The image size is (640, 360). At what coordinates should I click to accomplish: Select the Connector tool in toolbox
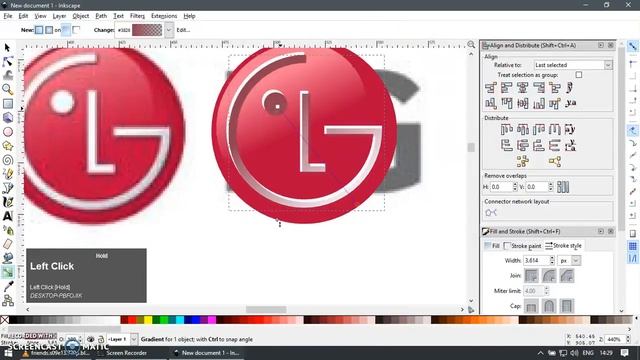click(7, 300)
